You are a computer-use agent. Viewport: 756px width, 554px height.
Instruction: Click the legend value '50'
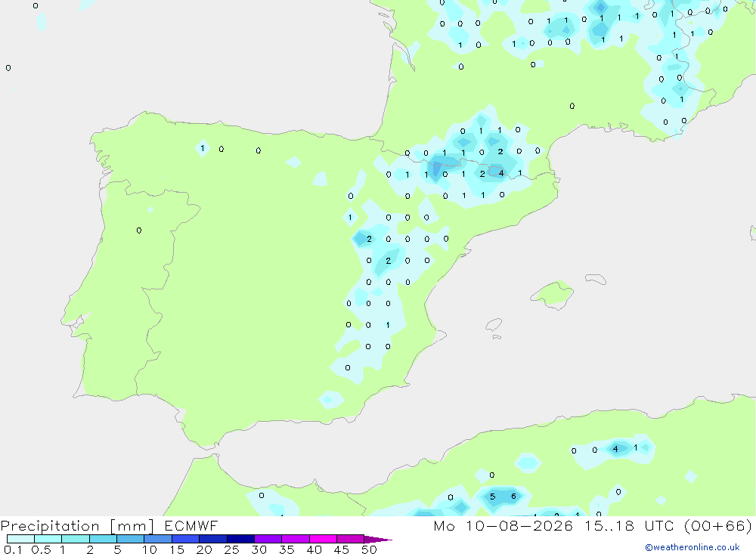[369, 549]
